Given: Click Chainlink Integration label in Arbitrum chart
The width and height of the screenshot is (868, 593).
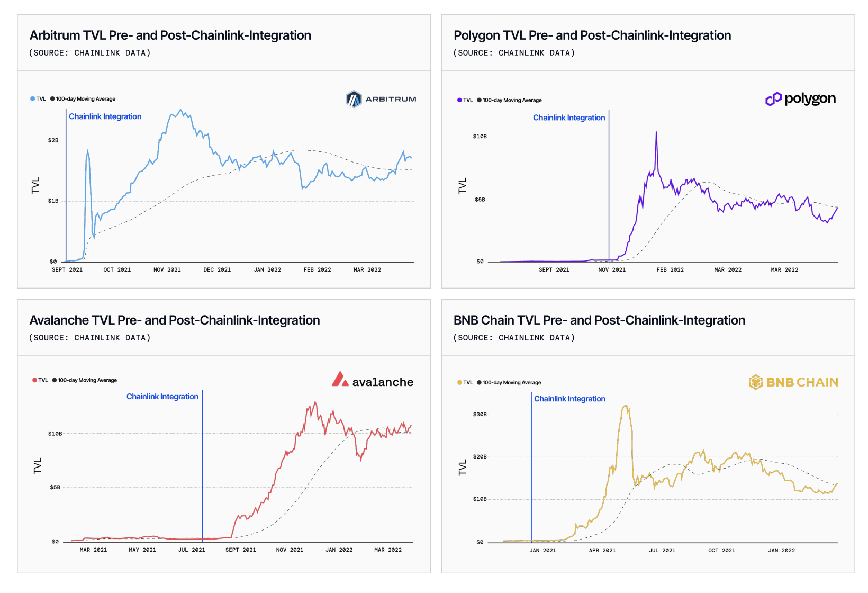Looking at the screenshot, I should point(105,116).
